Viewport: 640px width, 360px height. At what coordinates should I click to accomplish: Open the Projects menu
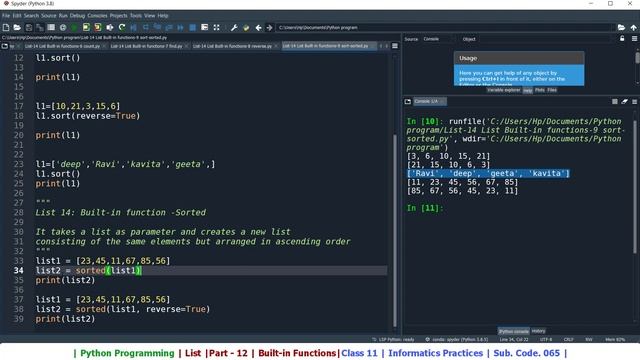118,16
